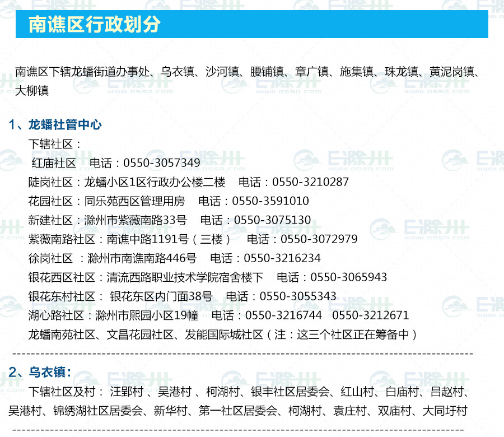
Task: Click 湖心路社区 first phone number 0550-3216744
Action: [x=283, y=315]
